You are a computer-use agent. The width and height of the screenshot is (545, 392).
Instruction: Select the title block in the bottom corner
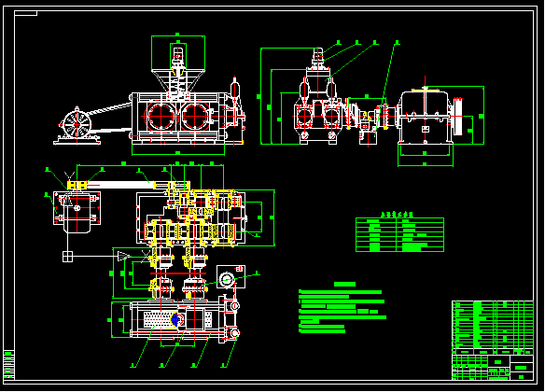pos(493,367)
